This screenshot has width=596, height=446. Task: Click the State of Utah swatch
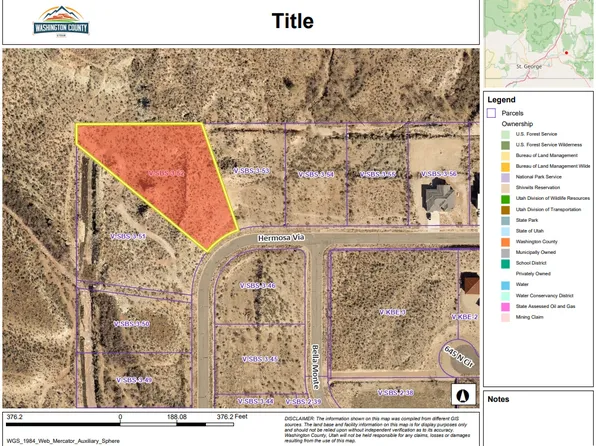[x=506, y=231]
